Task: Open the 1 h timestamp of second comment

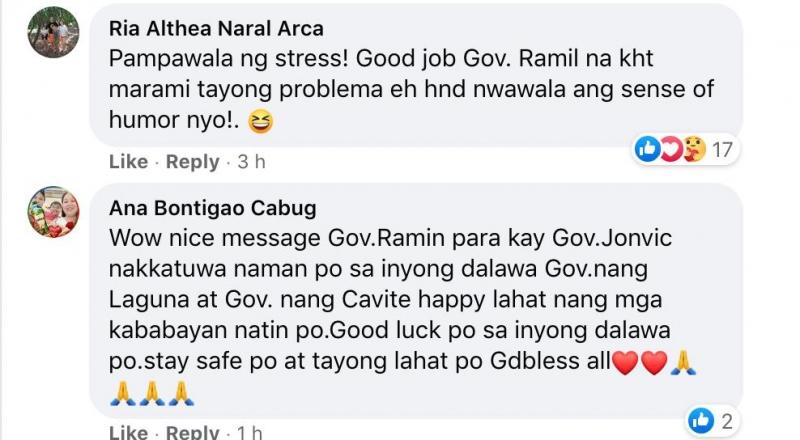Action: click(x=250, y=433)
